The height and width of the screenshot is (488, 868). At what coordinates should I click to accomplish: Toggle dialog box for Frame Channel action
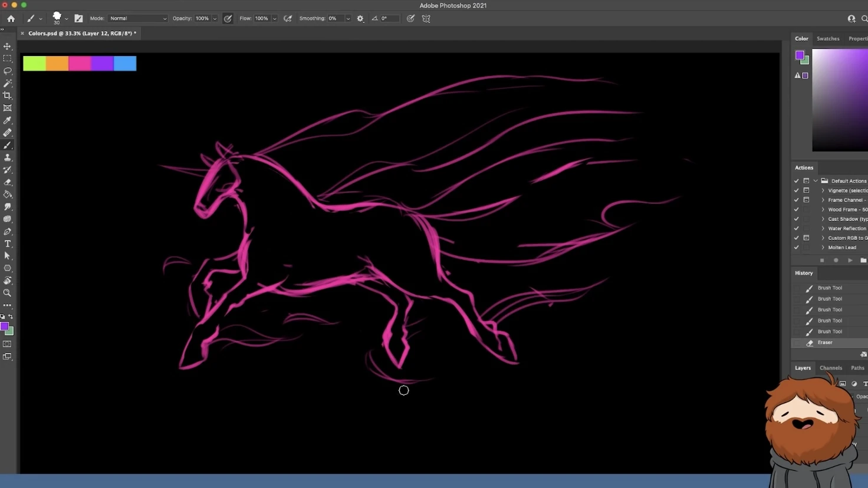806,200
